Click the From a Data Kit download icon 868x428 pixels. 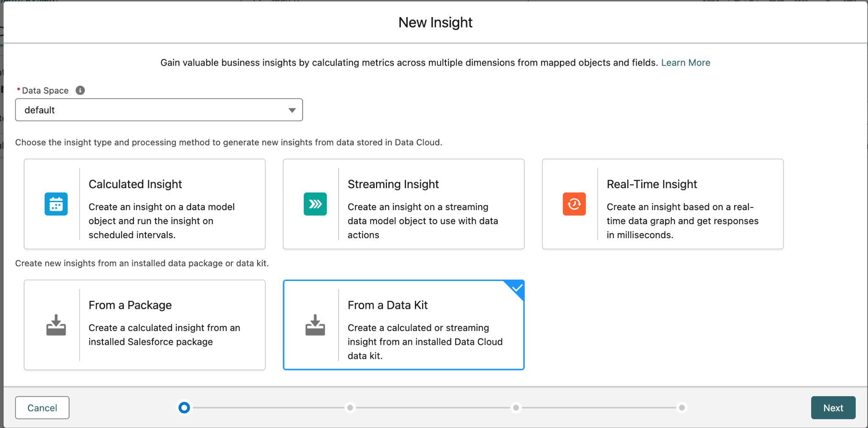[x=315, y=325]
